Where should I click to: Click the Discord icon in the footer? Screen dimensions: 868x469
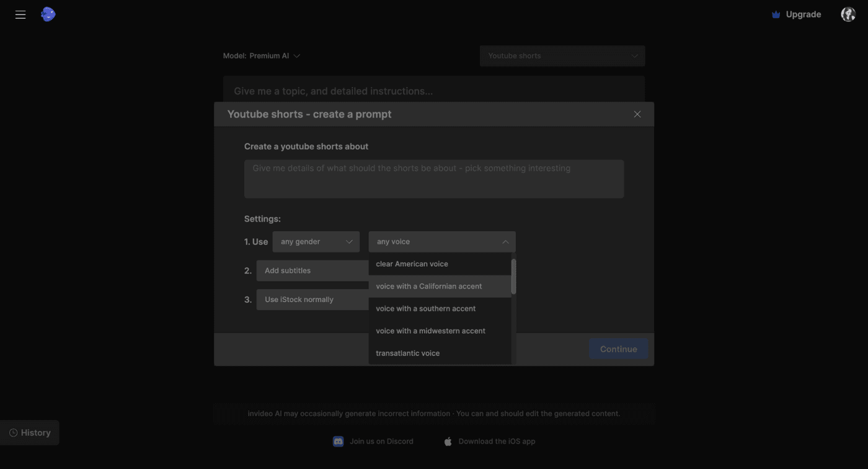(338, 441)
